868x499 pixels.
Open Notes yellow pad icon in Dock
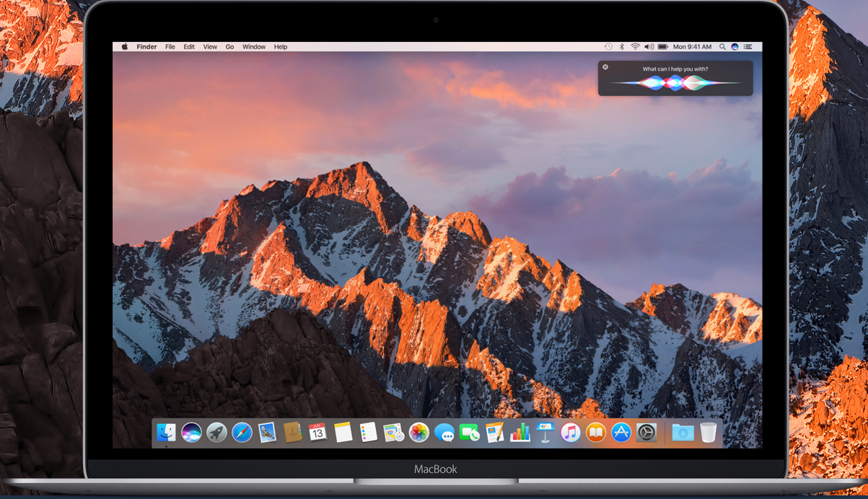pyautogui.click(x=343, y=432)
